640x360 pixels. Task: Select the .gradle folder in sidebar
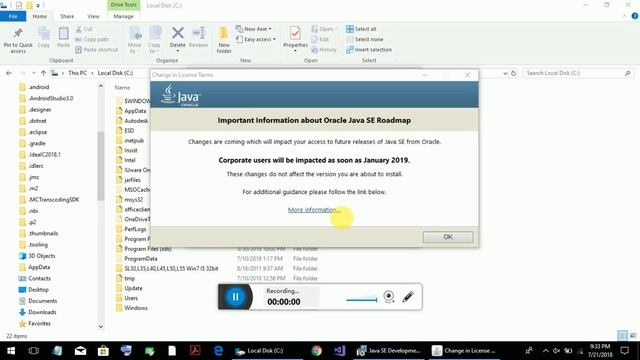coord(37,143)
